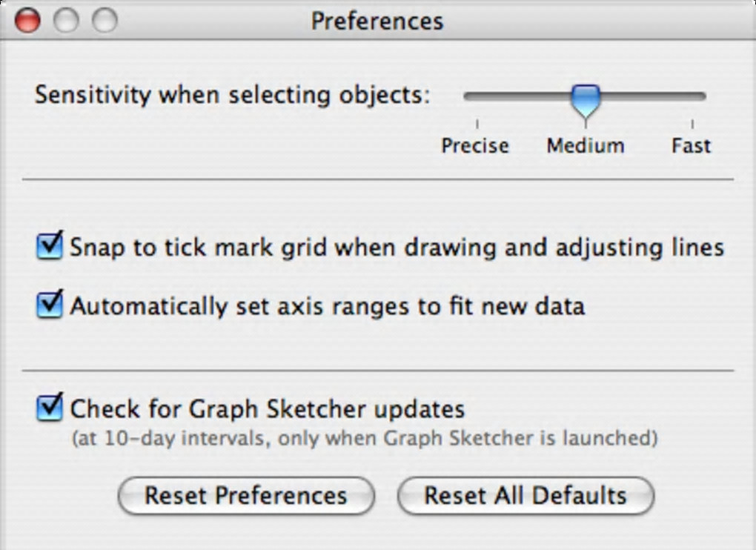Image resolution: width=756 pixels, height=550 pixels.
Task: Minimize the Preferences window
Action: pyautogui.click(x=66, y=20)
